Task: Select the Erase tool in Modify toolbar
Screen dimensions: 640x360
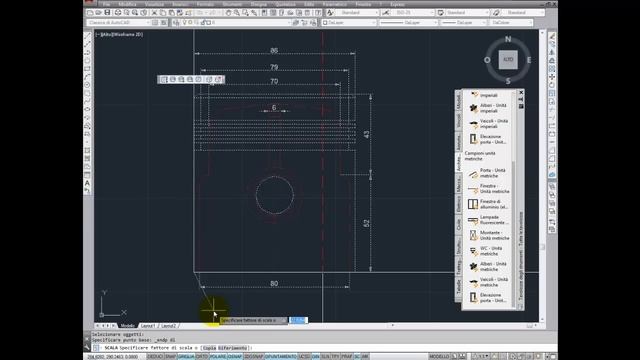Action: [x=552, y=36]
